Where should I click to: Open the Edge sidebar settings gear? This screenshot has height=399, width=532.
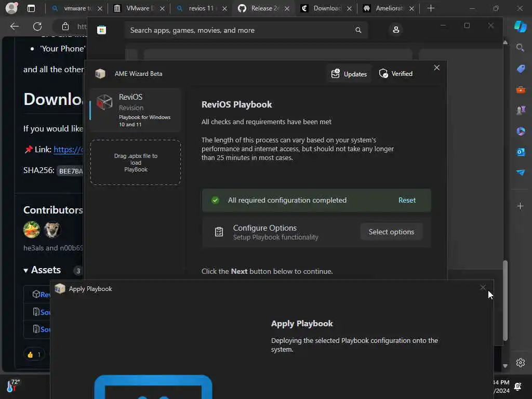click(521, 363)
